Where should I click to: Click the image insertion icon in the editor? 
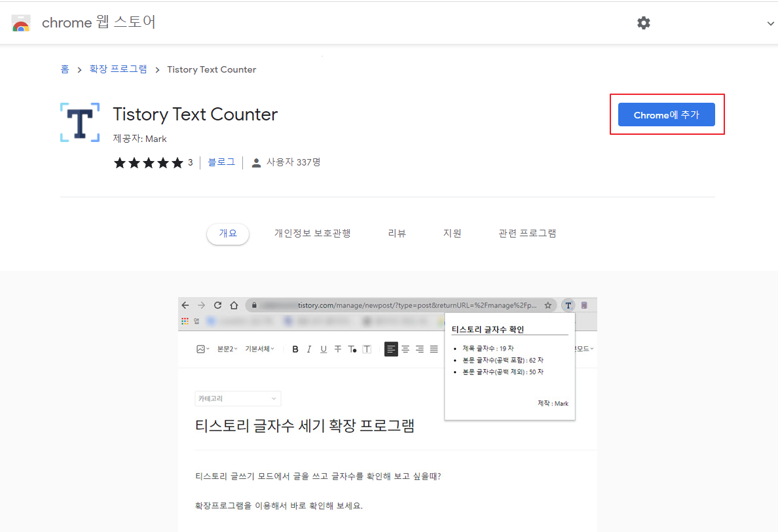(x=201, y=349)
